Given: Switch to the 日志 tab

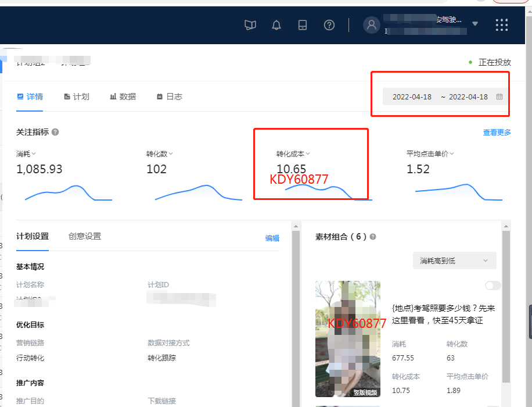Looking at the screenshot, I should click(170, 97).
